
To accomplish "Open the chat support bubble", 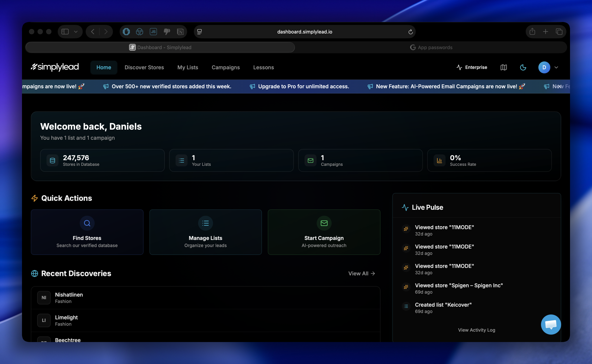I will click(551, 324).
